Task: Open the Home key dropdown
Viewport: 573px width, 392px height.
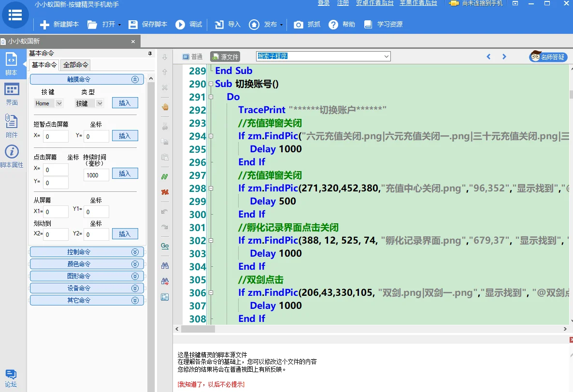Action: point(59,103)
